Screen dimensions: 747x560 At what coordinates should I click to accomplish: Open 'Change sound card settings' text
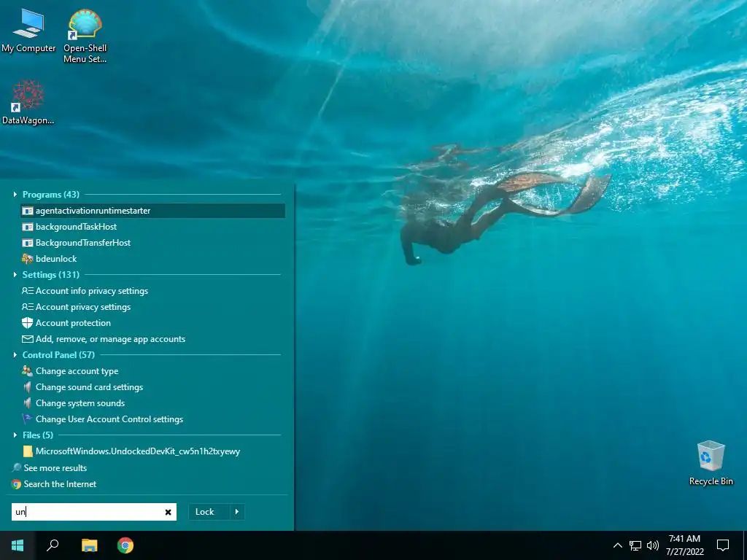pyautogui.click(x=89, y=387)
